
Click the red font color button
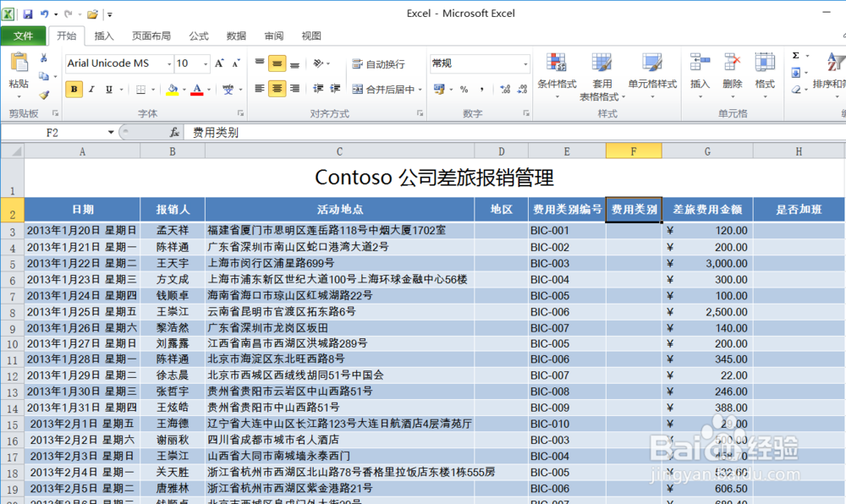197,90
